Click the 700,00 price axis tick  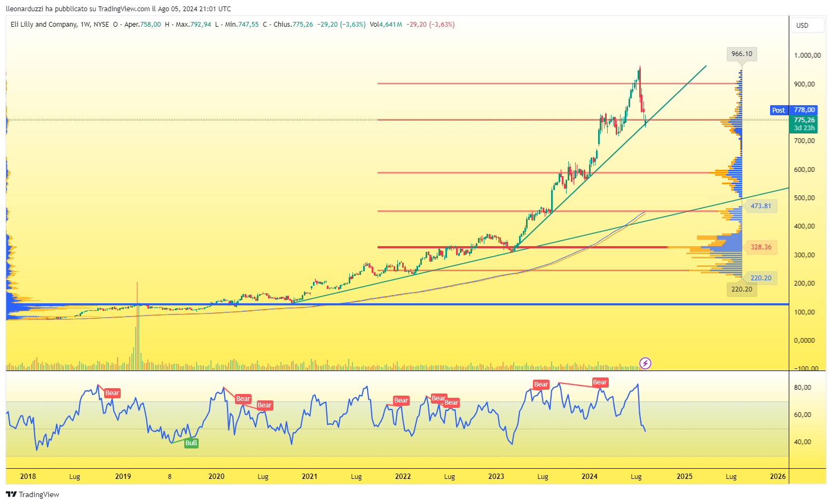coord(805,140)
